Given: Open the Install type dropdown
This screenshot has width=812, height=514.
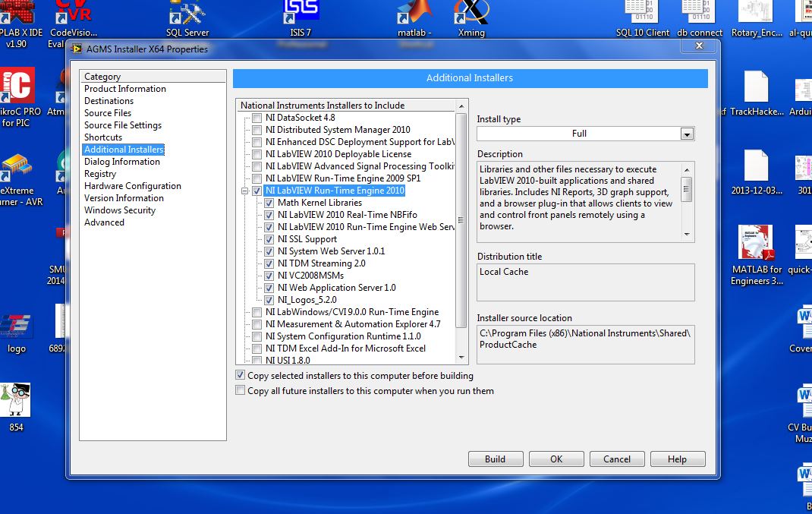Looking at the screenshot, I should pyautogui.click(x=687, y=134).
